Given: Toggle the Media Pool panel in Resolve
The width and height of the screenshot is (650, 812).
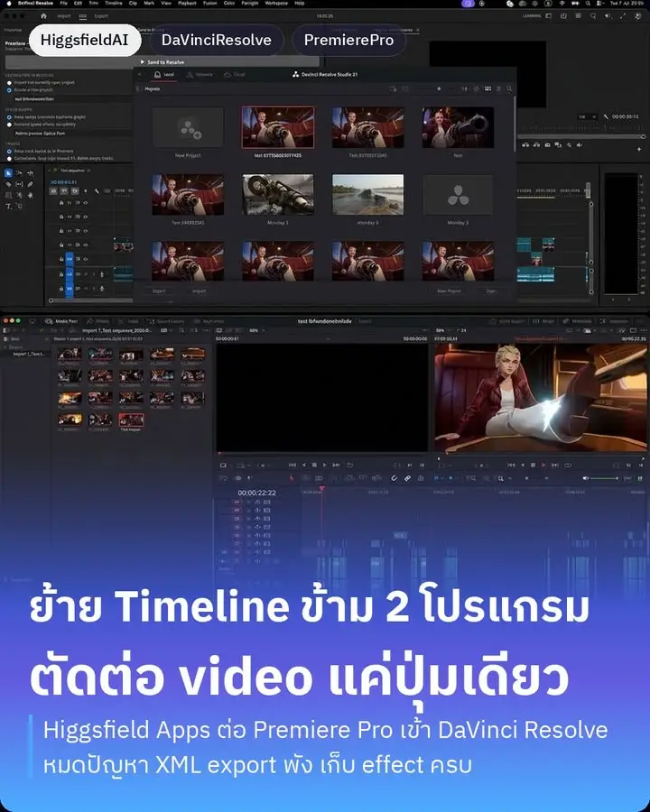Looking at the screenshot, I should coord(61,321).
